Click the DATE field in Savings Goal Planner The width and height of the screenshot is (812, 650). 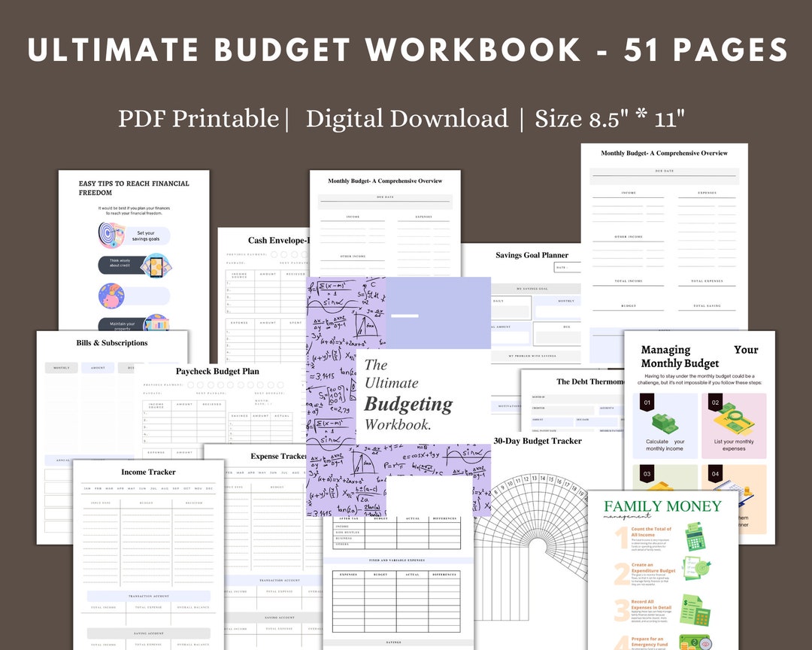point(568,268)
